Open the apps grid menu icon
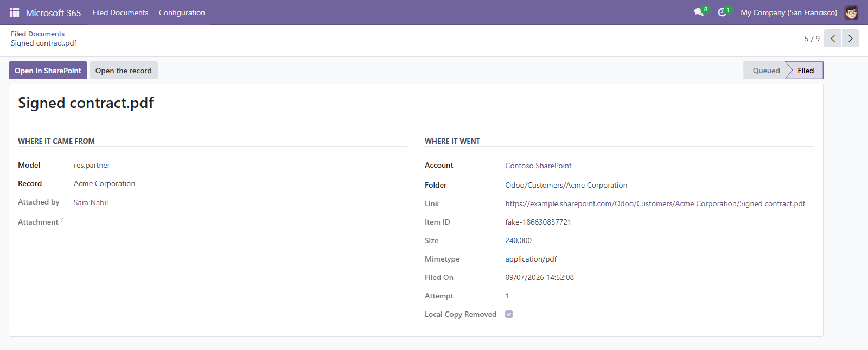This screenshot has width=868, height=350. click(x=15, y=12)
